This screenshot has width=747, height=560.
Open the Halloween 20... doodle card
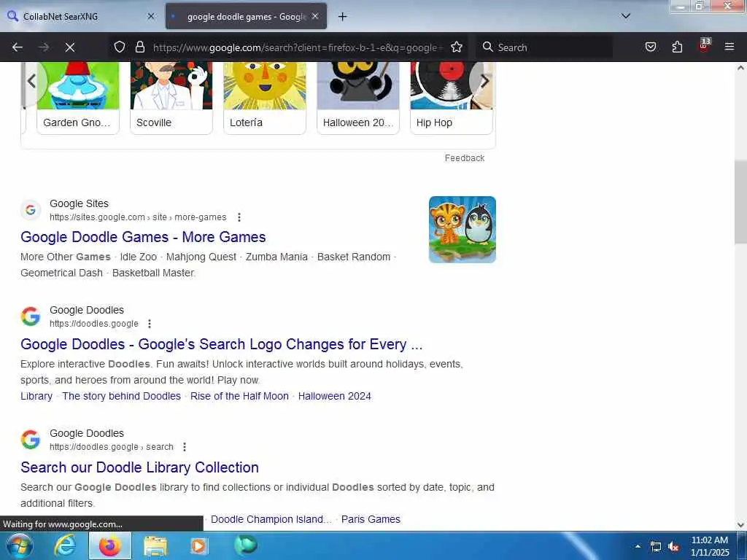coord(357,98)
